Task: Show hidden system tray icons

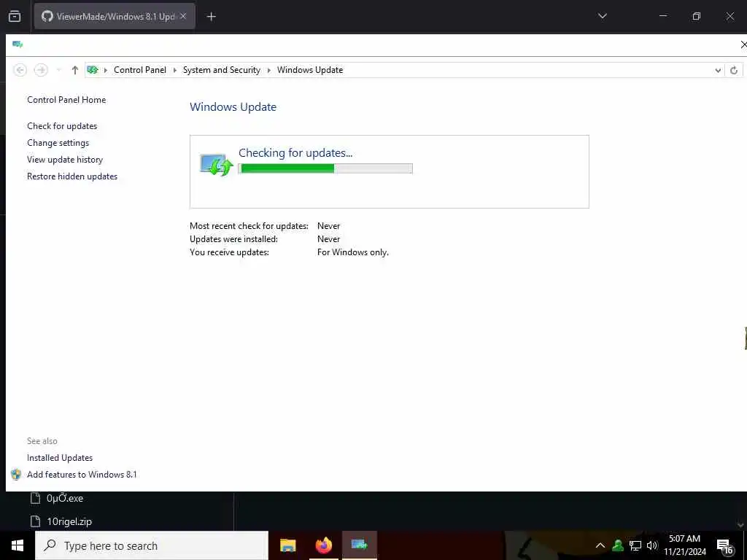Action: [600, 545]
